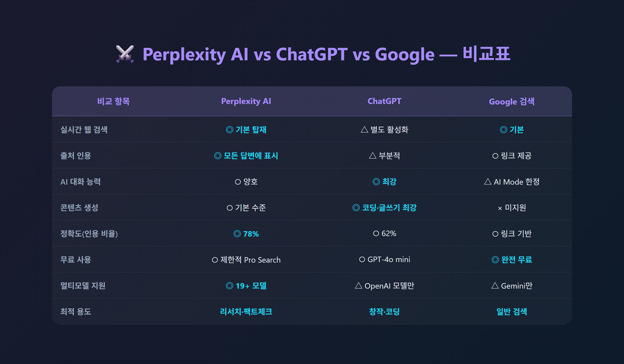
Task: Click the GPT-4o mini cell
Action: tap(385, 259)
